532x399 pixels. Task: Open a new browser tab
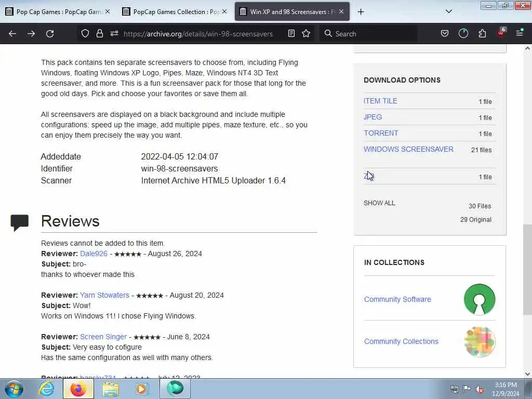tap(361, 12)
